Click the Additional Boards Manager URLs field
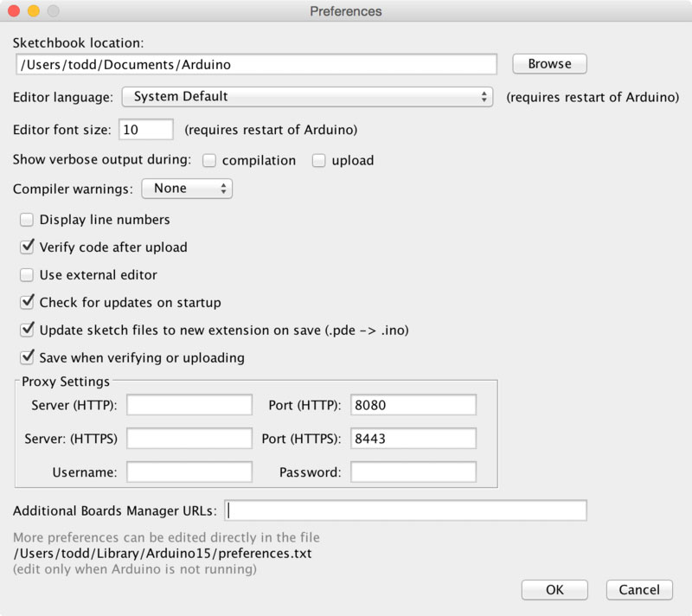 tap(405, 510)
